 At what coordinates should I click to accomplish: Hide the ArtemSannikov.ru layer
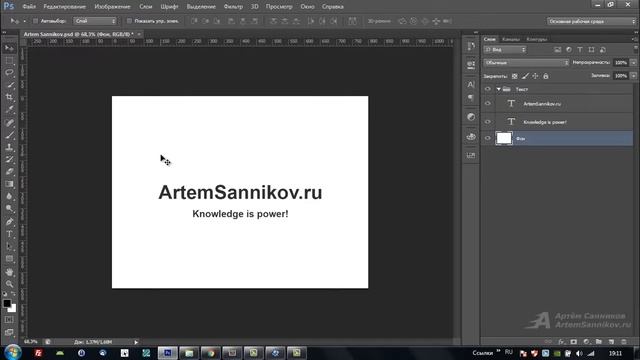(488, 104)
